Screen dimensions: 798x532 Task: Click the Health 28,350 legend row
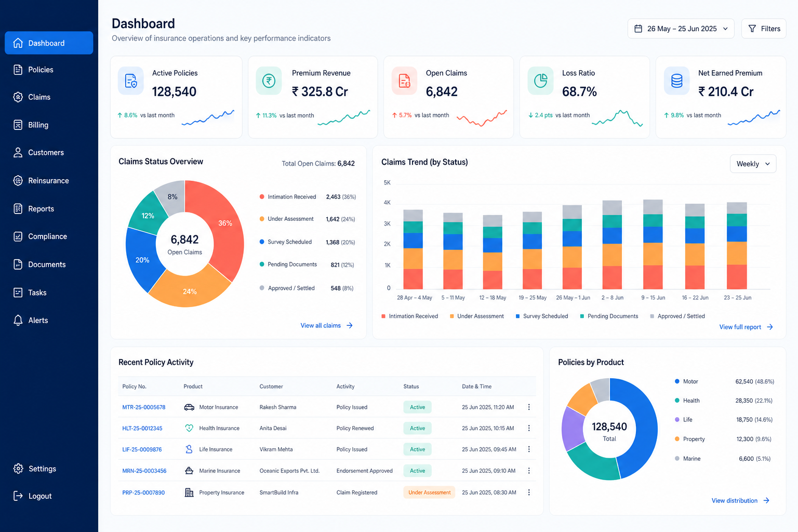coord(724,401)
